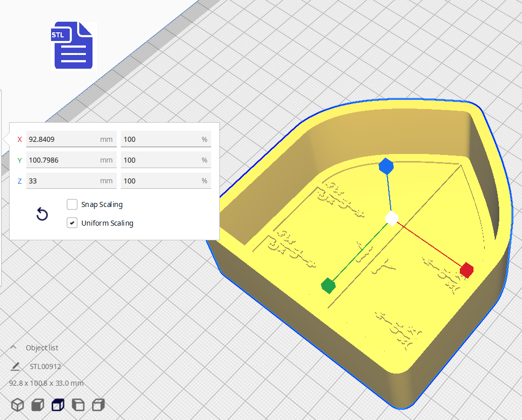The height and width of the screenshot is (420, 522).
Task: Click the pencil icon to rename STL00912
Action: 16,366
